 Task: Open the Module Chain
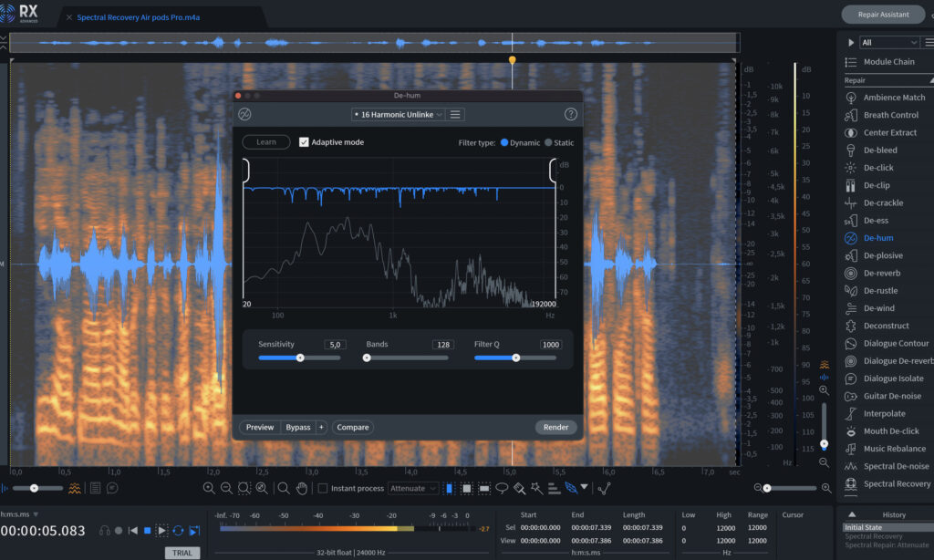tap(879, 62)
